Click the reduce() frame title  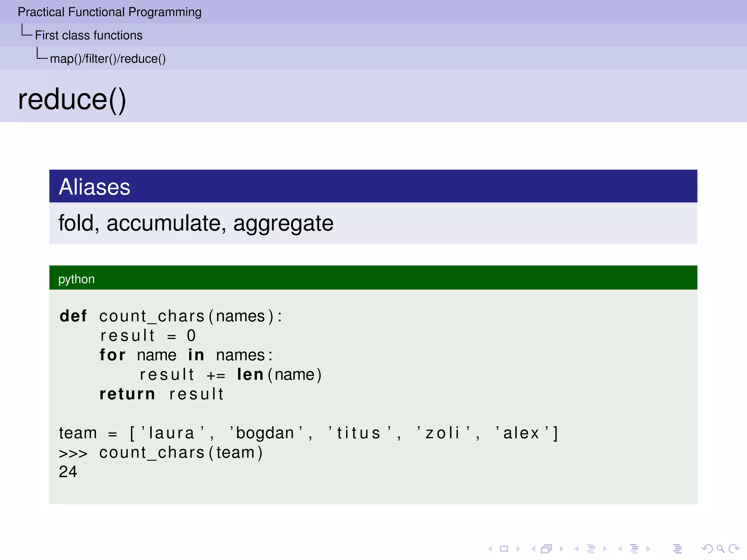tap(72, 100)
